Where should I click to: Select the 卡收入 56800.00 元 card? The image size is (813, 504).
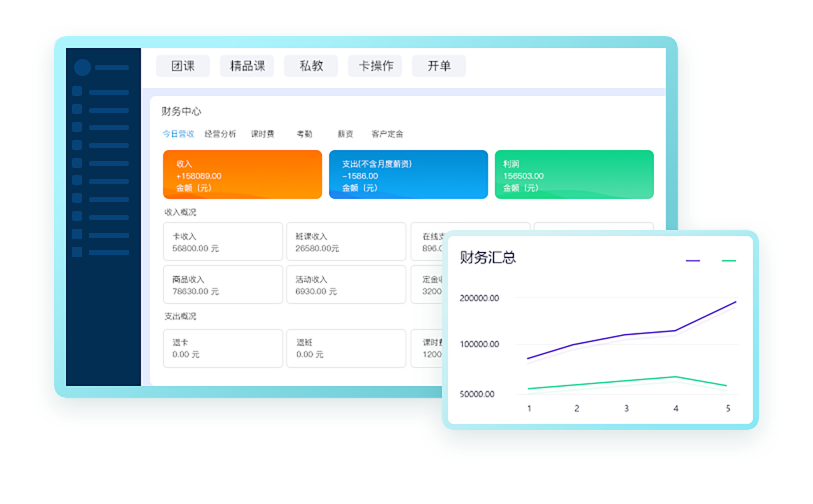point(223,242)
